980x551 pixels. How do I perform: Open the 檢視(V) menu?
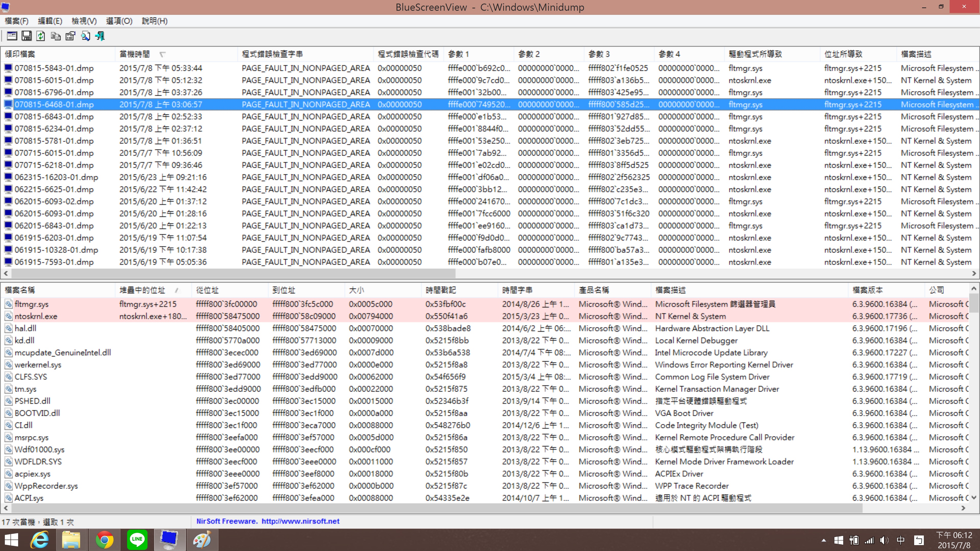[84, 21]
